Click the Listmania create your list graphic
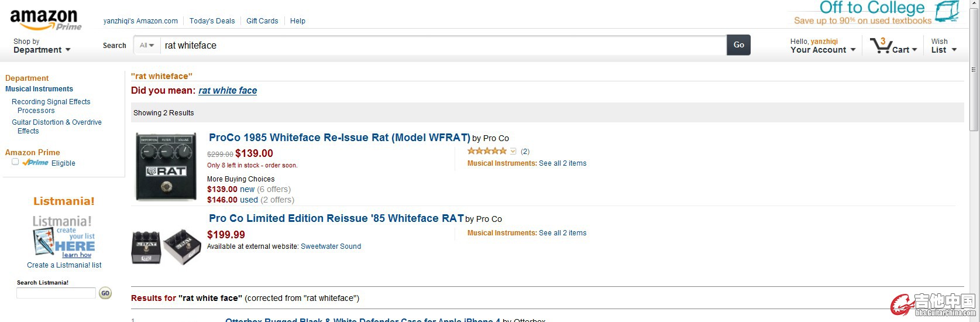The height and width of the screenshot is (322, 980). pos(63,237)
